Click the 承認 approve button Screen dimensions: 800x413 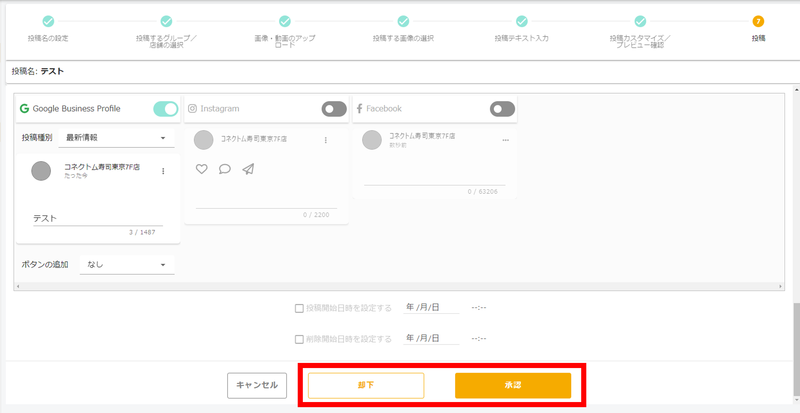pos(513,385)
